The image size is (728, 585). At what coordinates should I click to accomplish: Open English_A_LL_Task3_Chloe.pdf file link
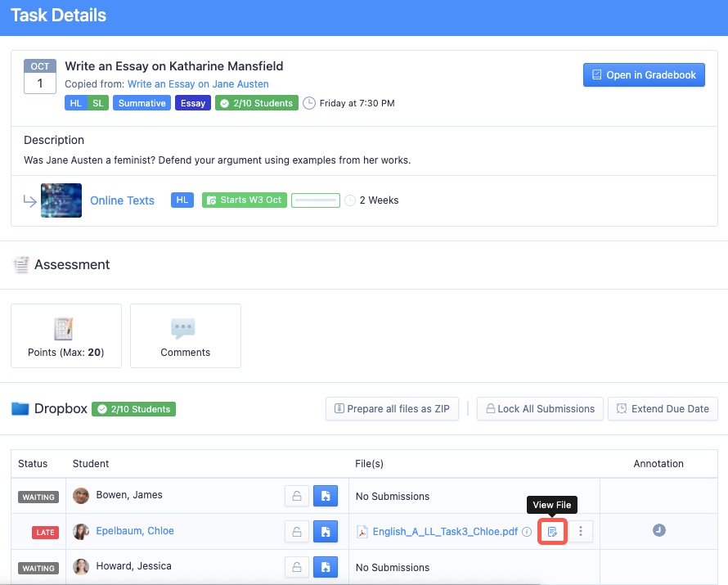coord(445,532)
